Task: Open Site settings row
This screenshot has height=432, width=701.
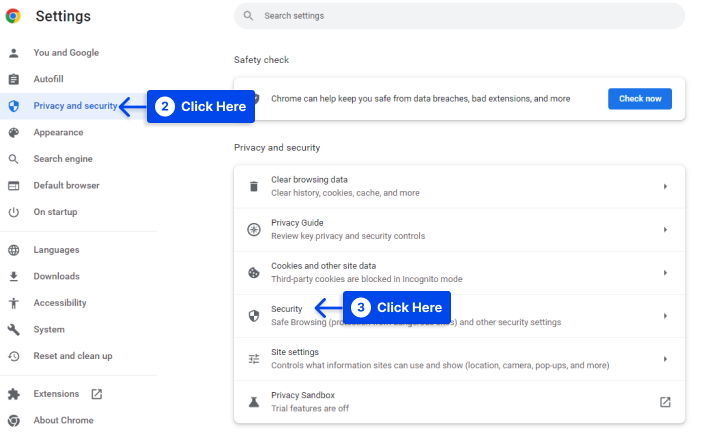Action: tap(459, 359)
